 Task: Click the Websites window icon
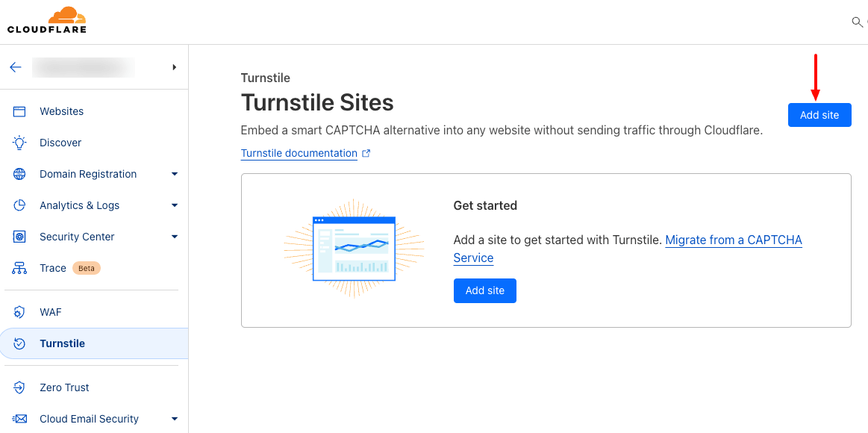pos(19,111)
